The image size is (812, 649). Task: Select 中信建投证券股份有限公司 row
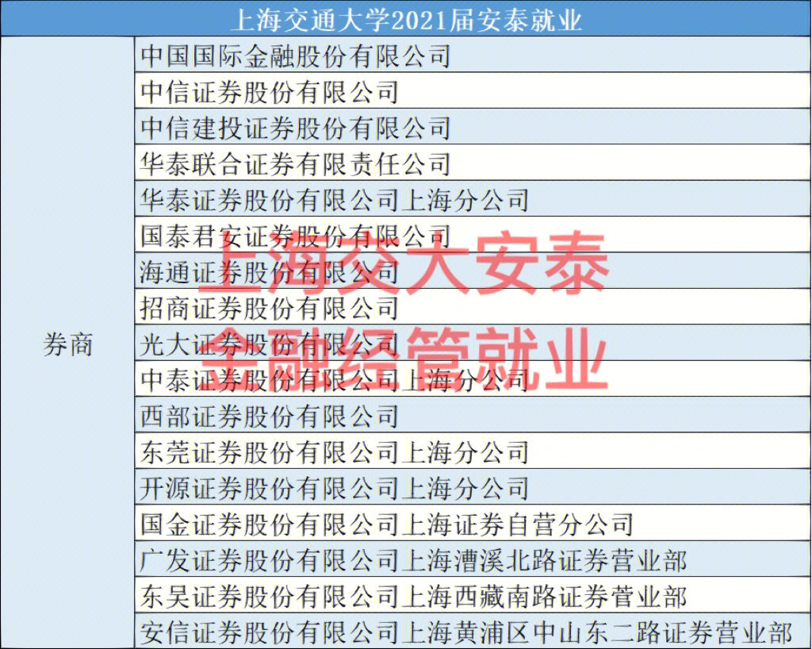pyautogui.click(x=473, y=127)
